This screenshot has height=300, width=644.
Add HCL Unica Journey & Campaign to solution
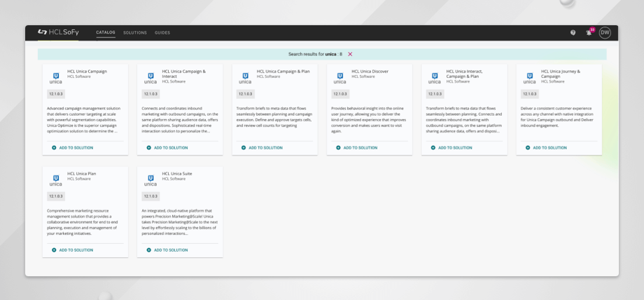pyautogui.click(x=546, y=148)
